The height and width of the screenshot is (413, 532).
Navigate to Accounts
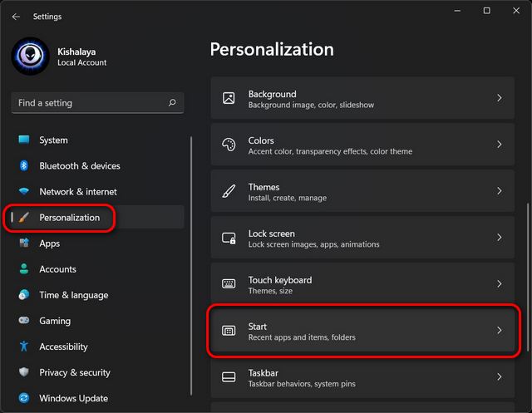click(98, 269)
